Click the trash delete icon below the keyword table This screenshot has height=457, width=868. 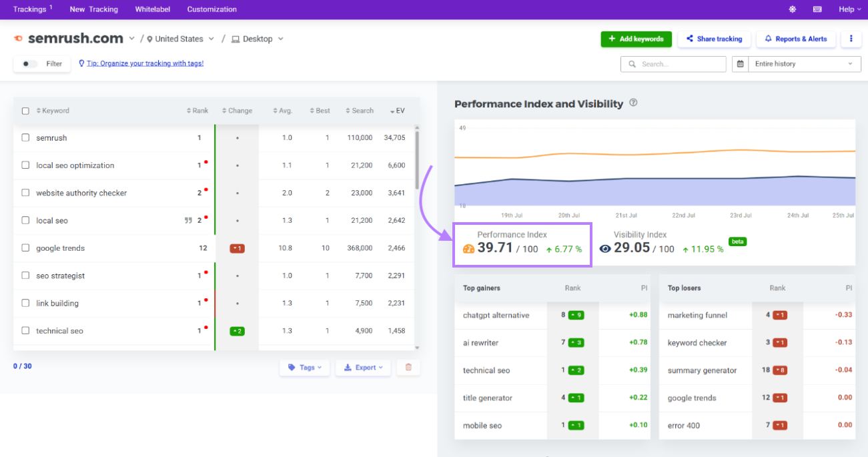pos(408,368)
